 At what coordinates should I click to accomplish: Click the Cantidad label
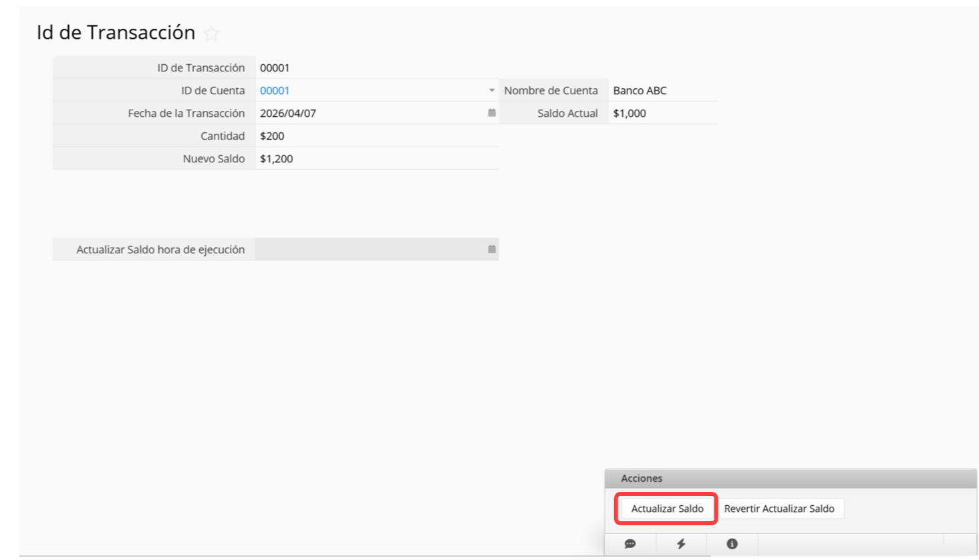coord(223,136)
